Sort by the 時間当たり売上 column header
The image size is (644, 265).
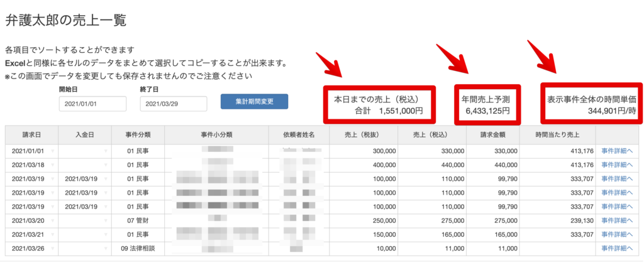coord(557,134)
